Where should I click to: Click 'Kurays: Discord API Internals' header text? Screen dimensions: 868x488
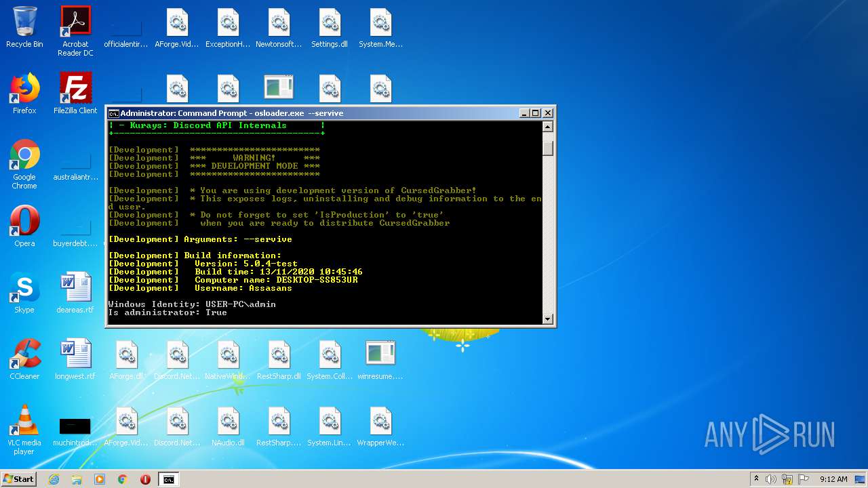208,125
